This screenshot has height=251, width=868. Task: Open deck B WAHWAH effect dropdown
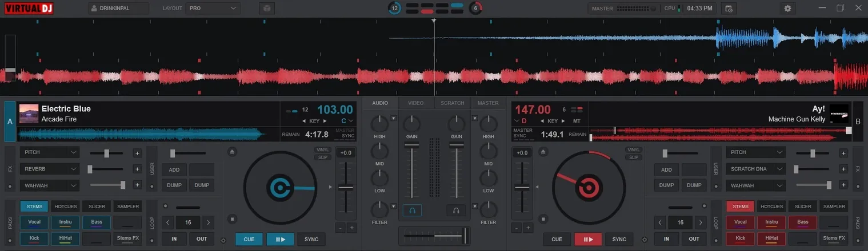(x=755, y=185)
